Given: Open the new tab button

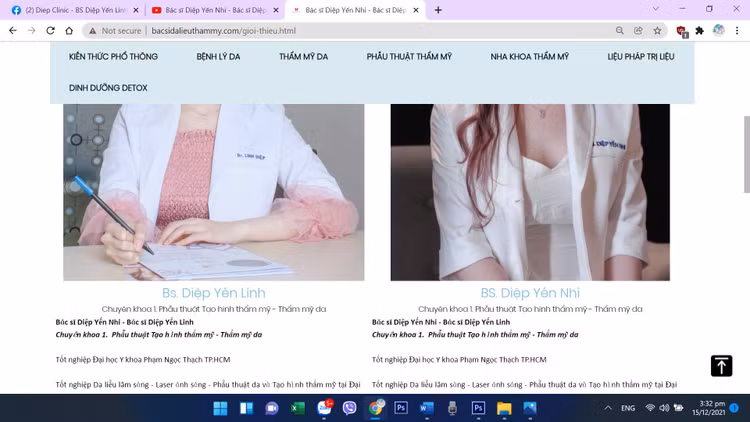Looking at the screenshot, I should coord(438,10).
